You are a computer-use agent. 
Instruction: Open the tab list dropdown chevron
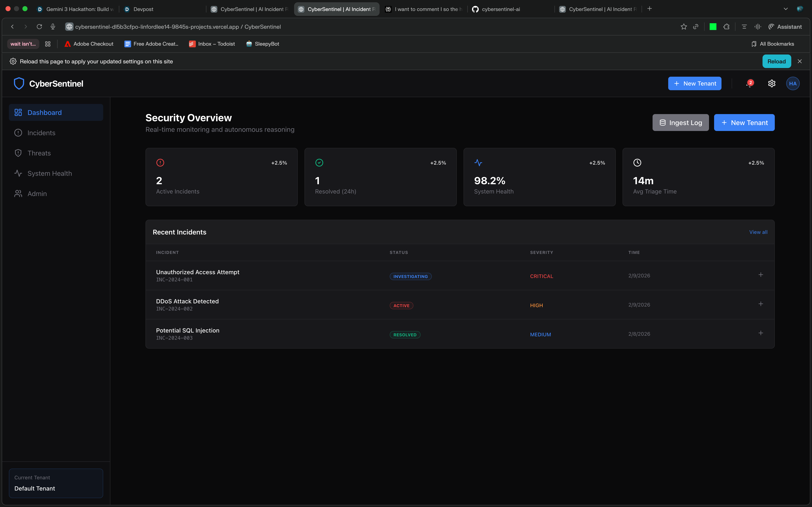(x=786, y=9)
